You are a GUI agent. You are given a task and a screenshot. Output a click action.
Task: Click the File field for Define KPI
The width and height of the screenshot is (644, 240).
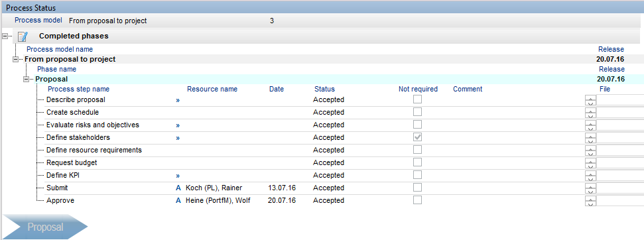[620, 176]
